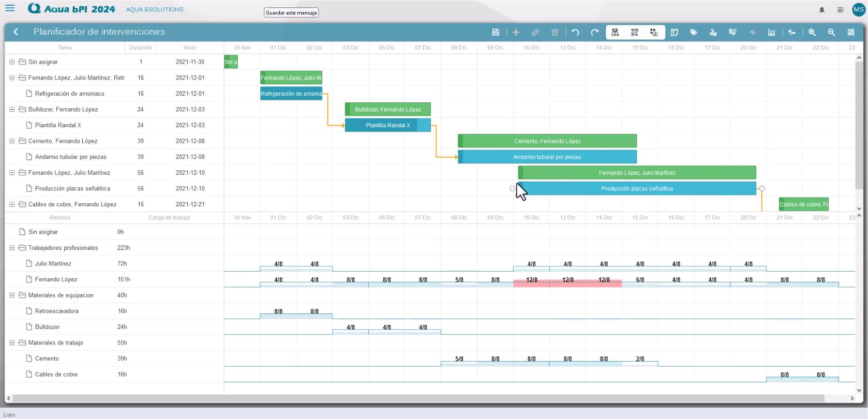The height and width of the screenshot is (419, 868).
Task: Click the Save planner icon
Action: (x=496, y=32)
